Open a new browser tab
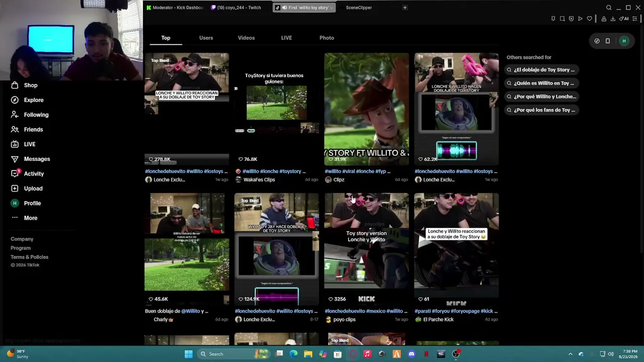The height and width of the screenshot is (362, 644). [405, 8]
